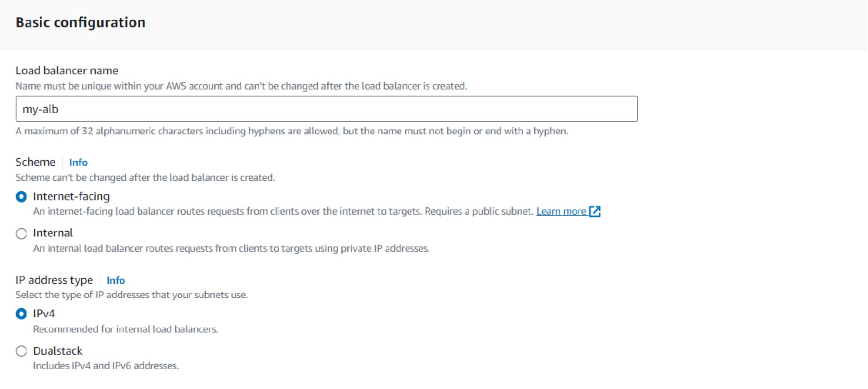Click the Load balancer name input field
The width and height of the screenshot is (868, 389).
click(326, 109)
